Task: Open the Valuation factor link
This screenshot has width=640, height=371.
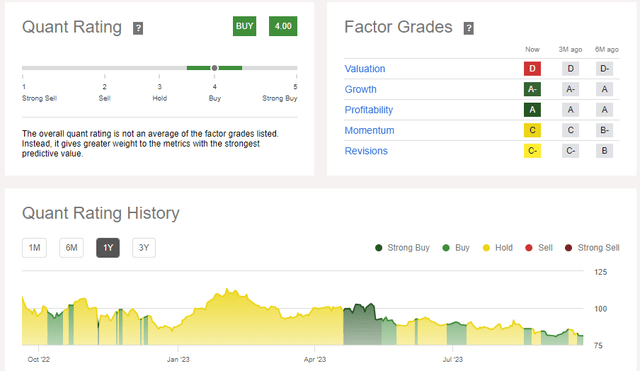Action: click(x=365, y=69)
